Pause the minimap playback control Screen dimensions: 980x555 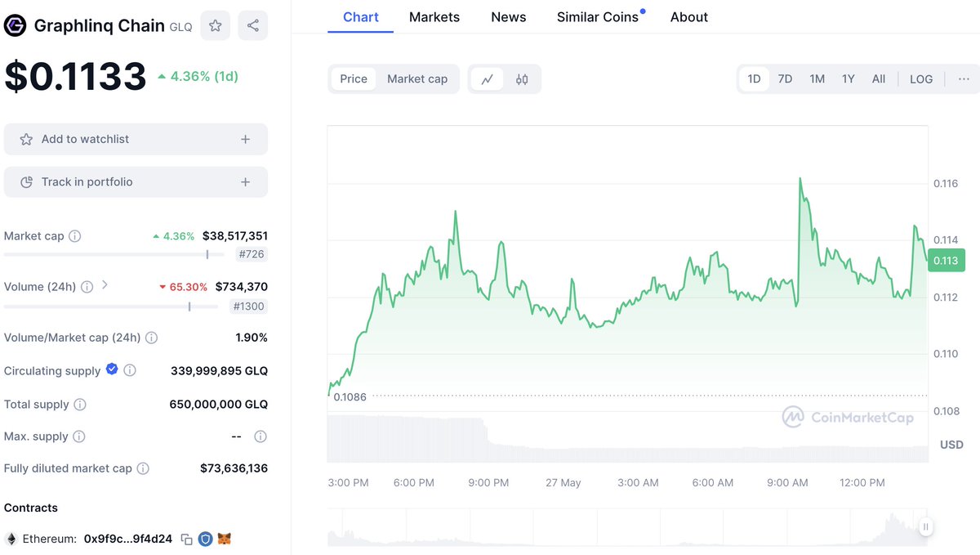tap(925, 527)
